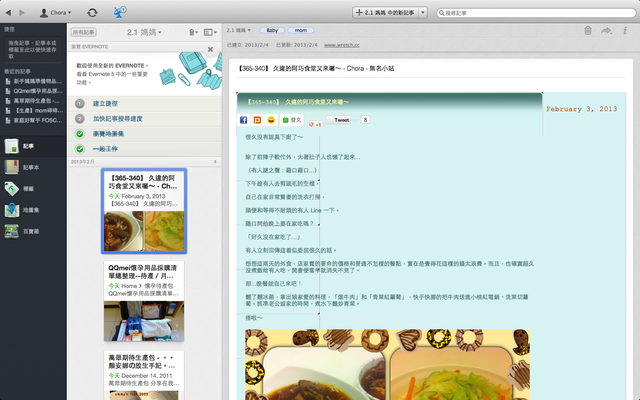Screen dimensions: 640x400
Task: Click the February 3, 2013 date text
Action: [582, 109]
